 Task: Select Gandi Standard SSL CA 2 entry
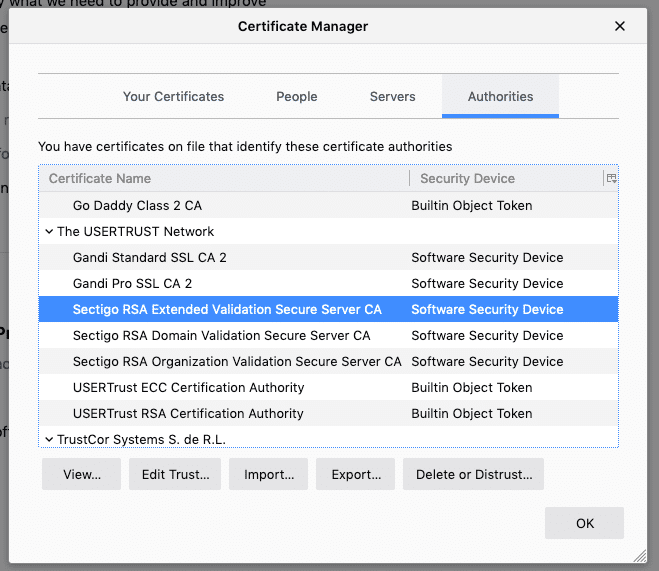(x=150, y=258)
